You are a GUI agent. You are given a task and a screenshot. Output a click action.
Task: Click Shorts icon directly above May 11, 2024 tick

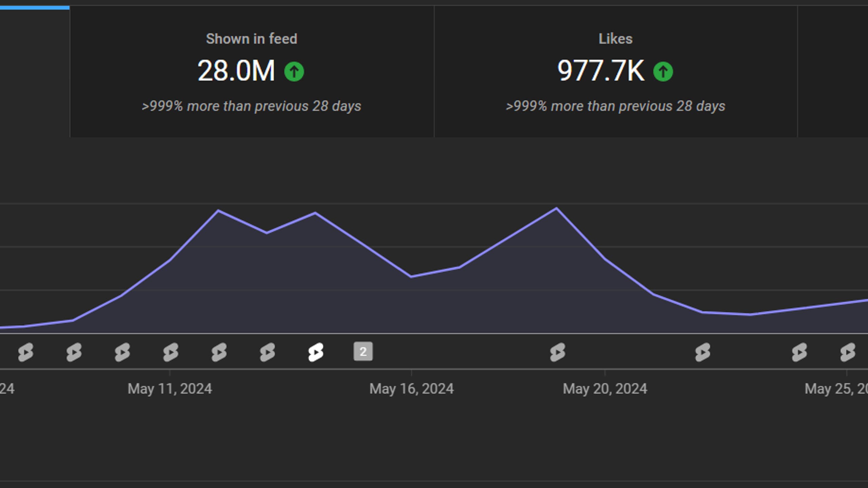(171, 352)
